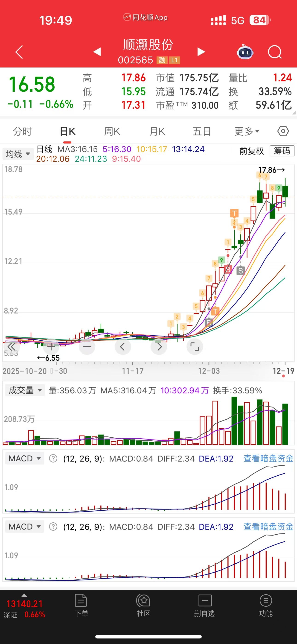Open second 查看暗盘资金 link

pyautogui.click(x=268, y=527)
